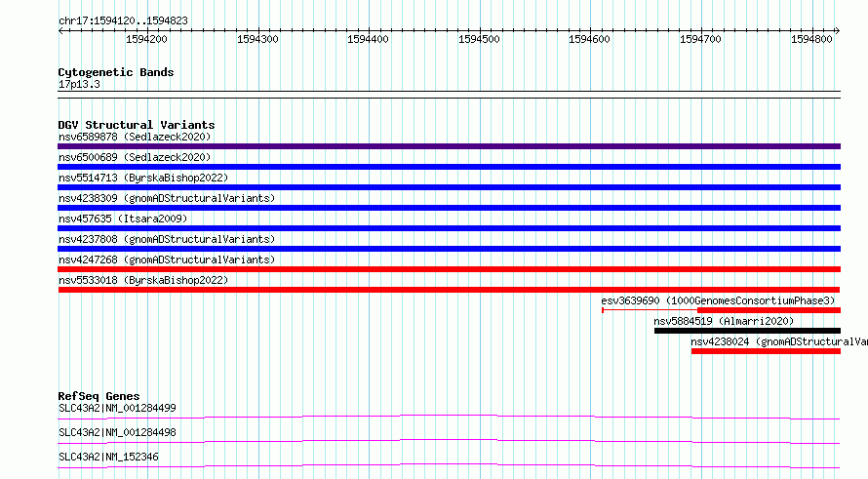Open nsv4238024 gnomAD variant label
Screen dimensions: 868x479
click(x=779, y=341)
